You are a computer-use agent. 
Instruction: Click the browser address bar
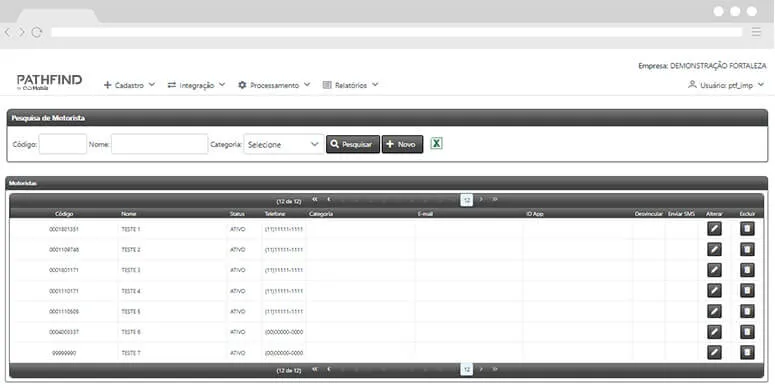pos(396,32)
